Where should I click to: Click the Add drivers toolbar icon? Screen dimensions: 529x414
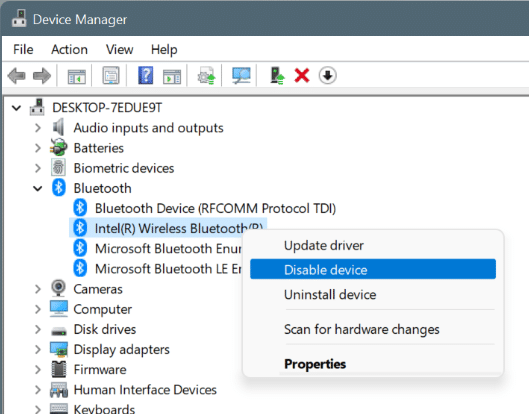click(277, 75)
